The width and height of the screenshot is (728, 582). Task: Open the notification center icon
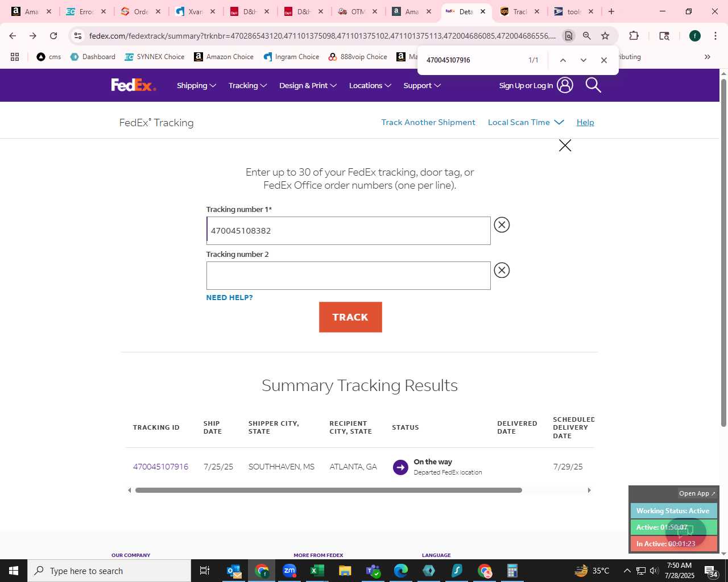[x=711, y=571]
